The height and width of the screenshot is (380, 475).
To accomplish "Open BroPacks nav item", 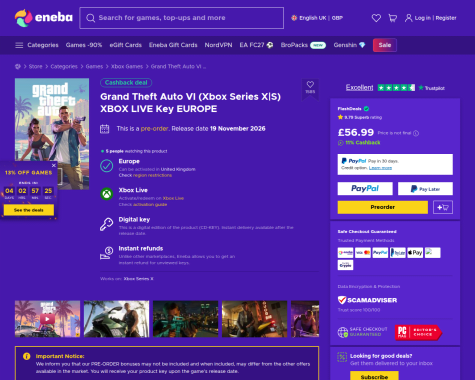I will click(x=303, y=45).
